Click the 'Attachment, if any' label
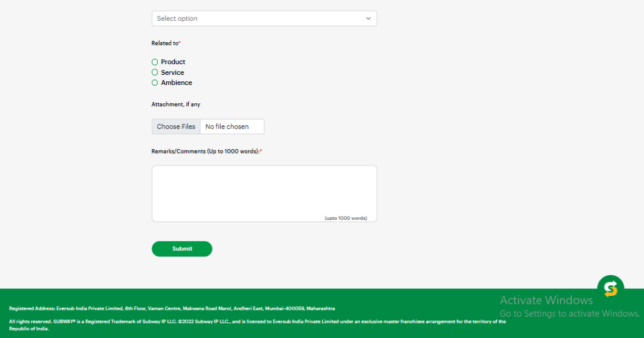Viewport: 644px width, 338px height. pyautogui.click(x=176, y=104)
